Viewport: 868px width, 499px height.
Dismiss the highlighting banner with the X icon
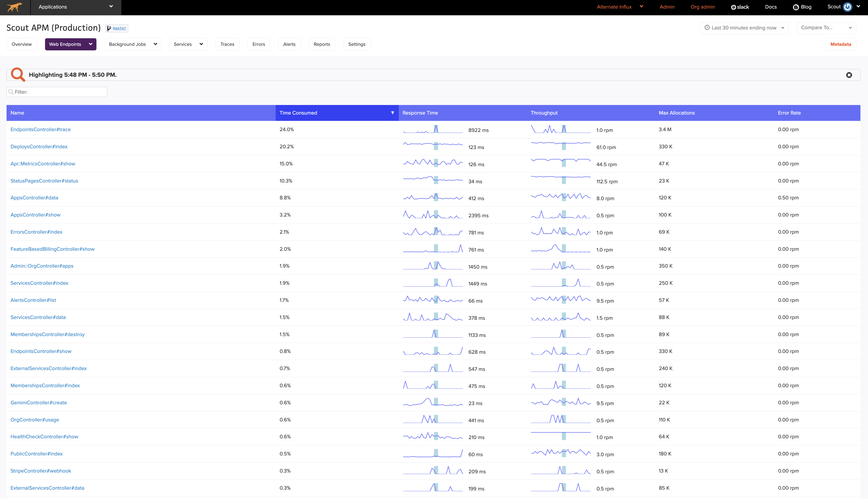click(849, 75)
